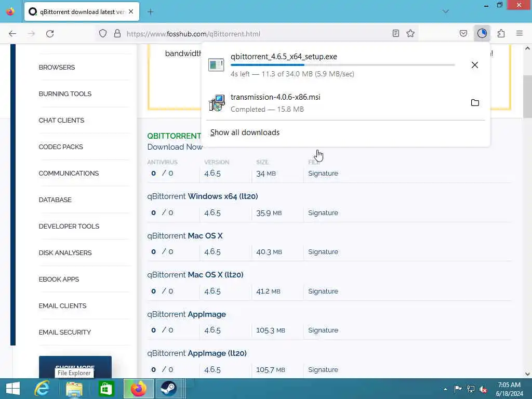Image resolution: width=532 pixels, height=399 pixels.
Task: Open the COMMUNICATIONS category
Action: 69,173
